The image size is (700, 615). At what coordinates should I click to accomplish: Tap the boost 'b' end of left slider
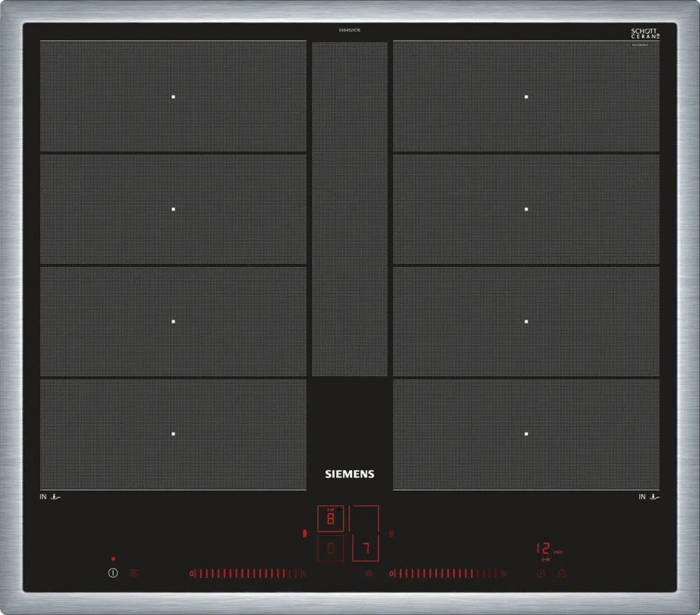pyautogui.click(x=305, y=574)
